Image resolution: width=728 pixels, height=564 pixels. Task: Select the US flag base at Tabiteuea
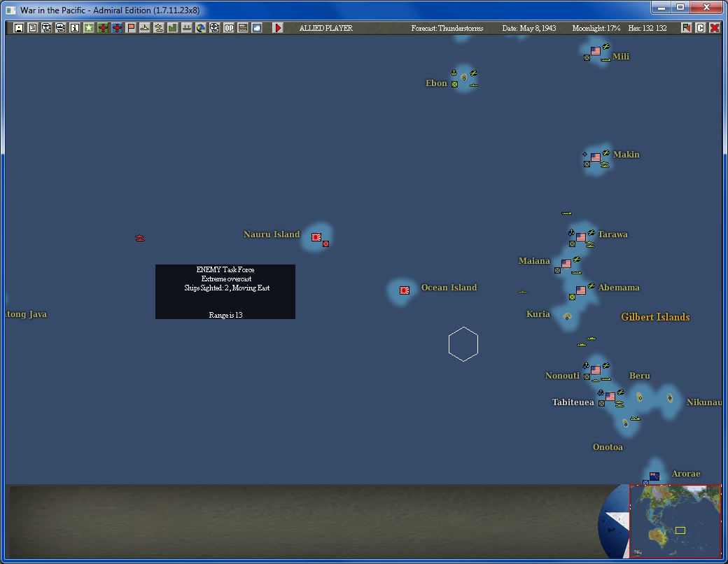[x=610, y=397]
